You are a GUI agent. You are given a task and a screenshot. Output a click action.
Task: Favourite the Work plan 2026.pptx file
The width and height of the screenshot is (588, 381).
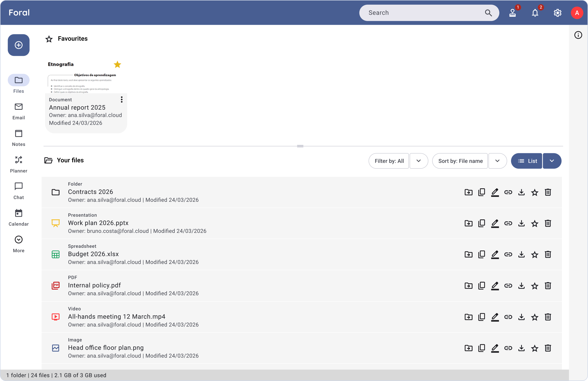click(535, 224)
